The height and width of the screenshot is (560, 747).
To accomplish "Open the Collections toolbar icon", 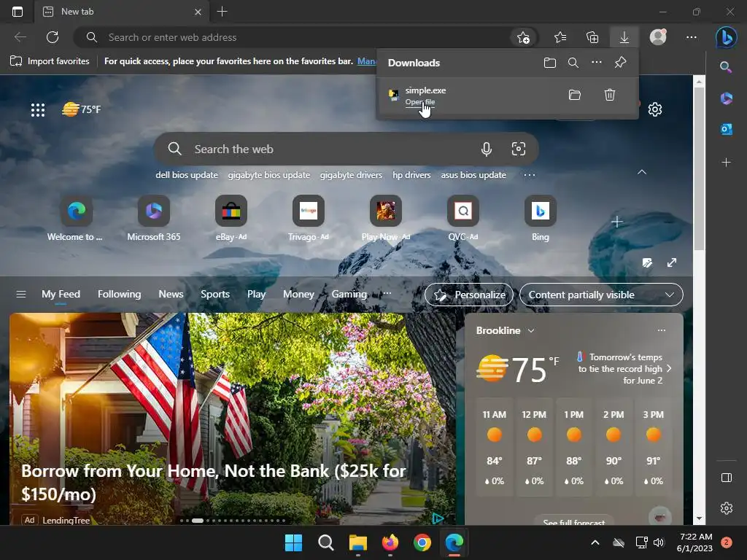I will (x=592, y=37).
